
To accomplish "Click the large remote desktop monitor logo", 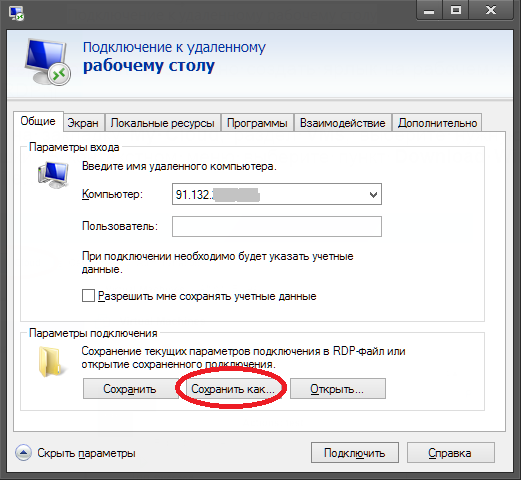I will [x=47, y=62].
